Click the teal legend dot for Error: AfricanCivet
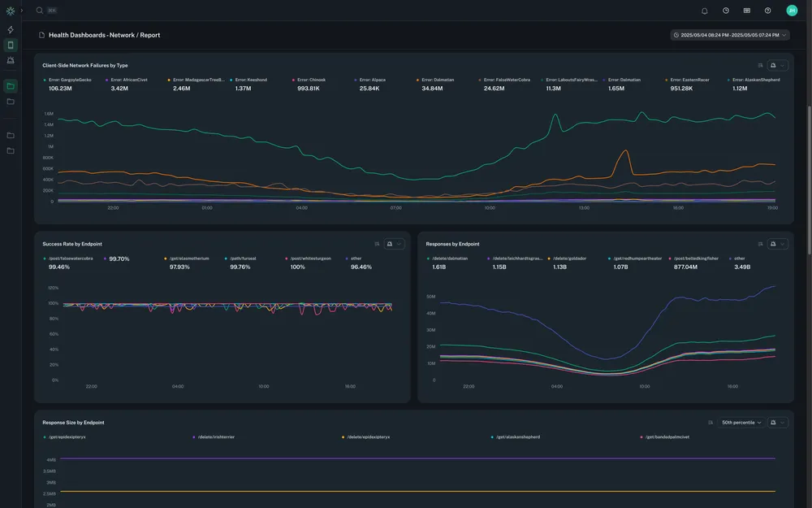Viewport: 812px width, 508px height. (x=106, y=78)
